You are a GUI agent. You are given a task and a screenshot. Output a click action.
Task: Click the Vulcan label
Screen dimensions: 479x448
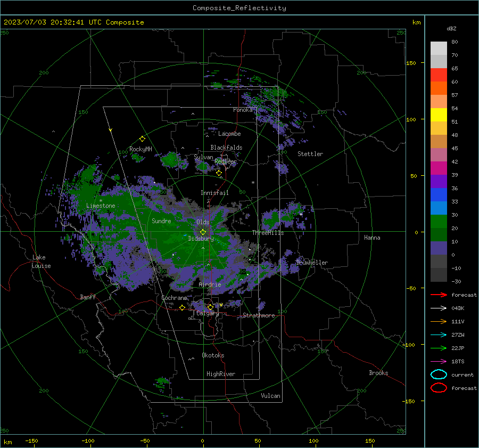270,396
